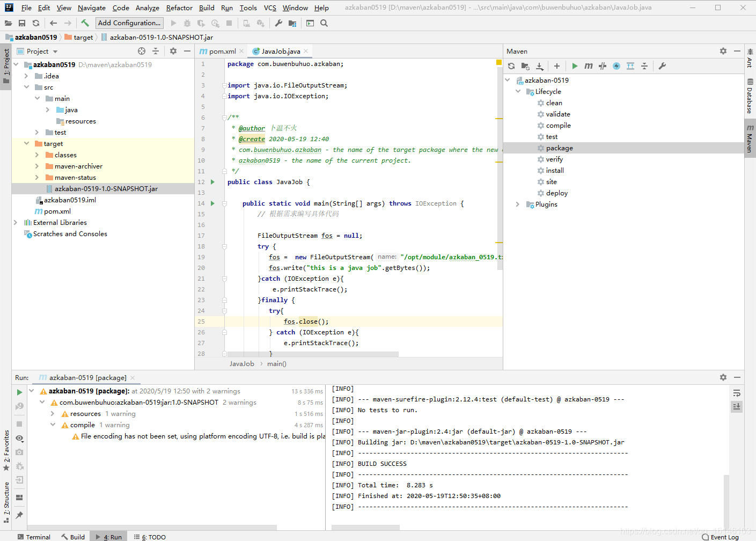Click Search Everywhere magnifier icon

[324, 23]
